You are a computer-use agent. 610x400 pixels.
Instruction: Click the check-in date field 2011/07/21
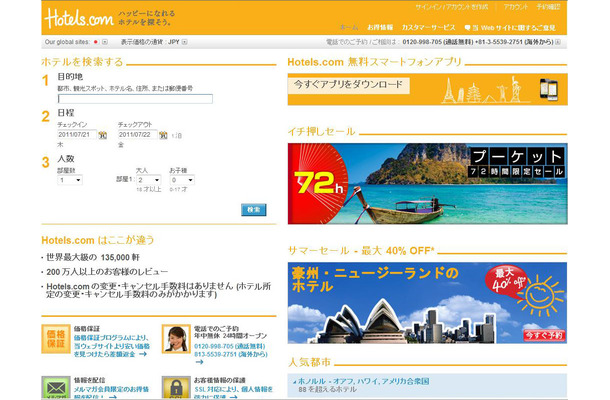[77, 135]
